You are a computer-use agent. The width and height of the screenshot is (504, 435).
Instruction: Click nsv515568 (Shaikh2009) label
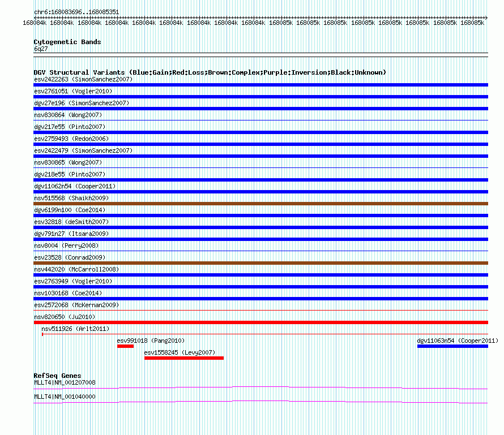[71, 198]
